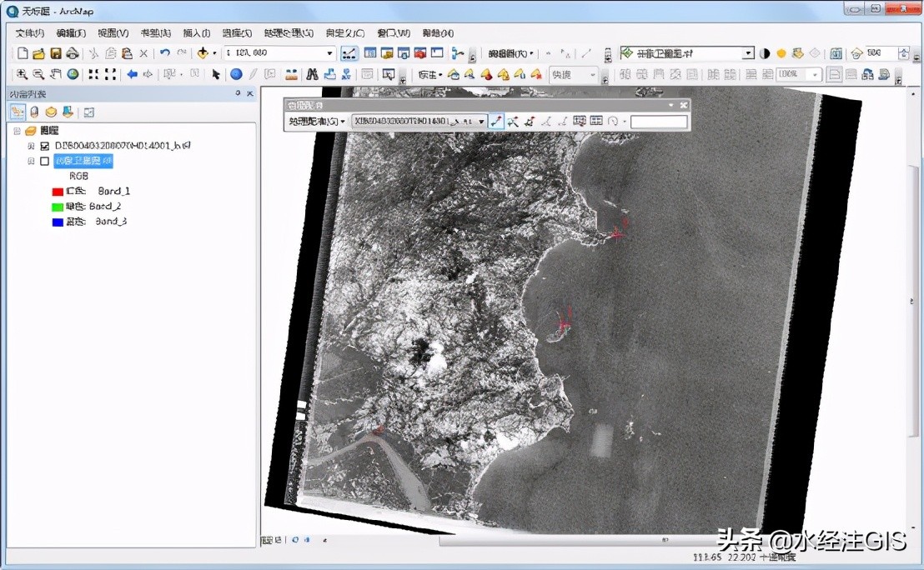Select Add Control Points georeferencing tool
The height and width of the screenshot is (570, 924).
[x=497, y=122]
